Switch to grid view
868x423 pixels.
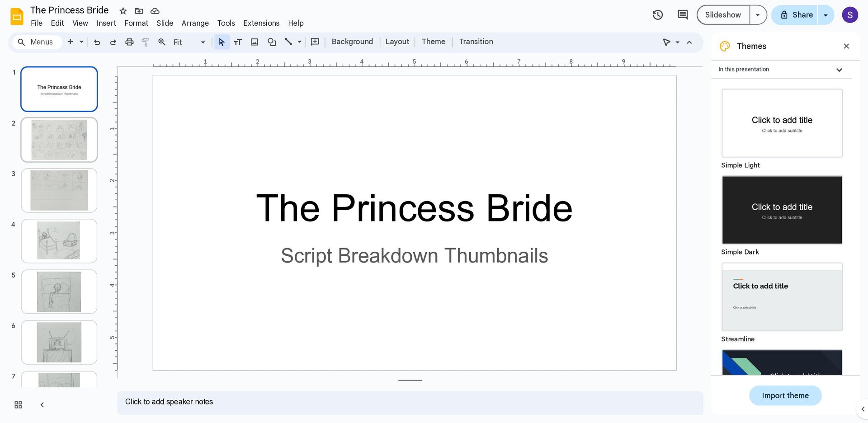tap(18, 405)
